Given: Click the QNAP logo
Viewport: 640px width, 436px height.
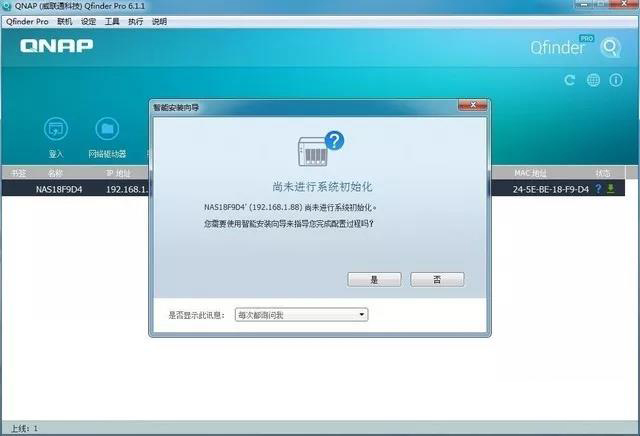Looking at the screenshot, I should (56, 46).
